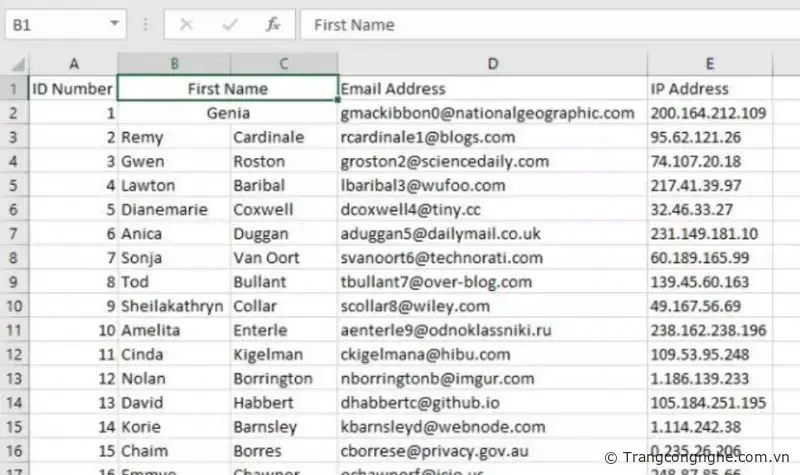Click the Enter checkmark formula bar icon
Screen dimensions: 800x475
click(x=230, y=24)
